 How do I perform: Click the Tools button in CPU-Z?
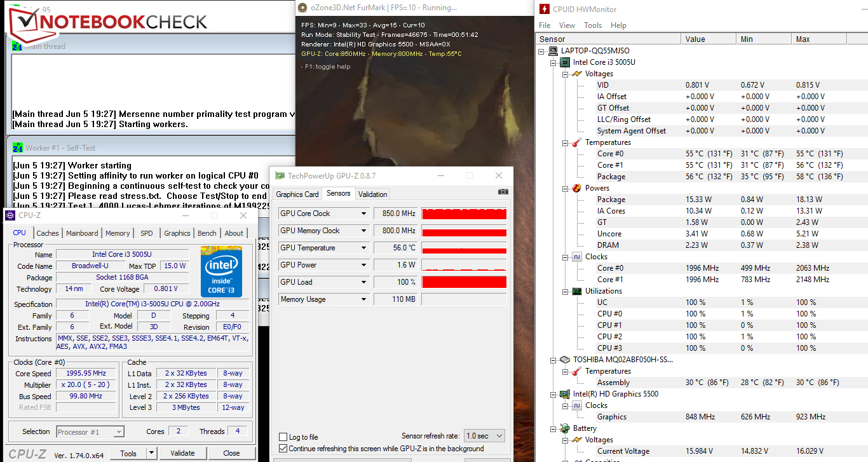pos(128,453)
